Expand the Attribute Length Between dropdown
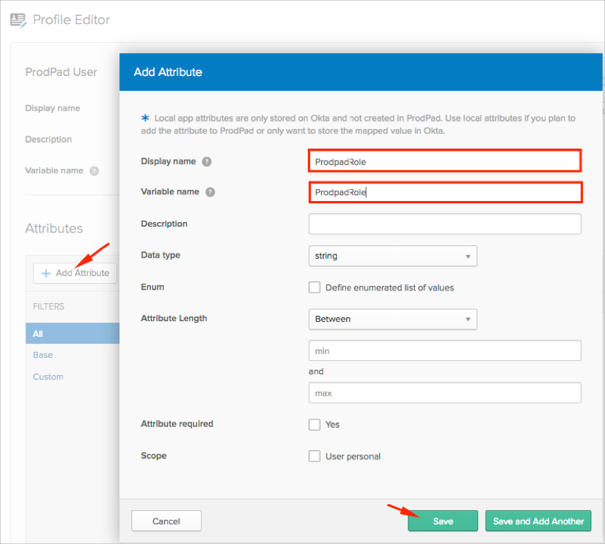This screenshot has width=605, height=544. pos(393,319)
